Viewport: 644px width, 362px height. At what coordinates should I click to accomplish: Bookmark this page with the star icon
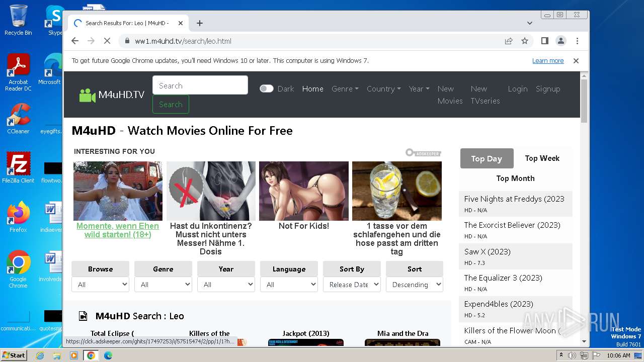pos(525,41)
